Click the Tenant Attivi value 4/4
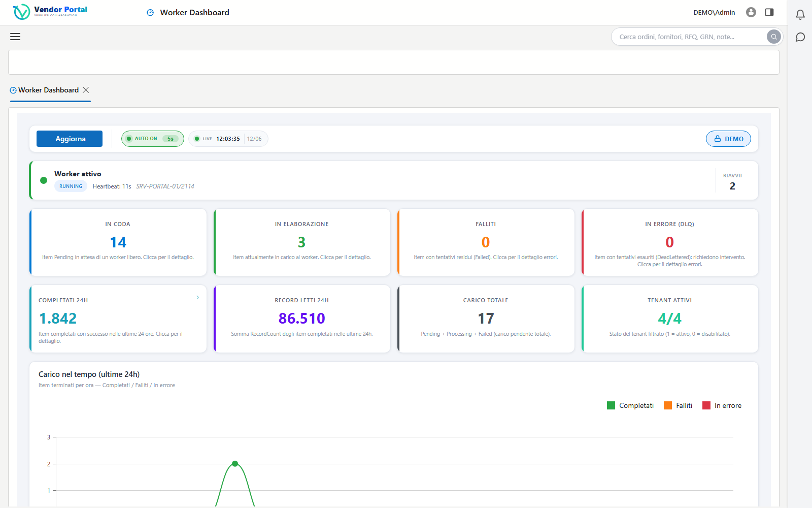 point(670,319)
